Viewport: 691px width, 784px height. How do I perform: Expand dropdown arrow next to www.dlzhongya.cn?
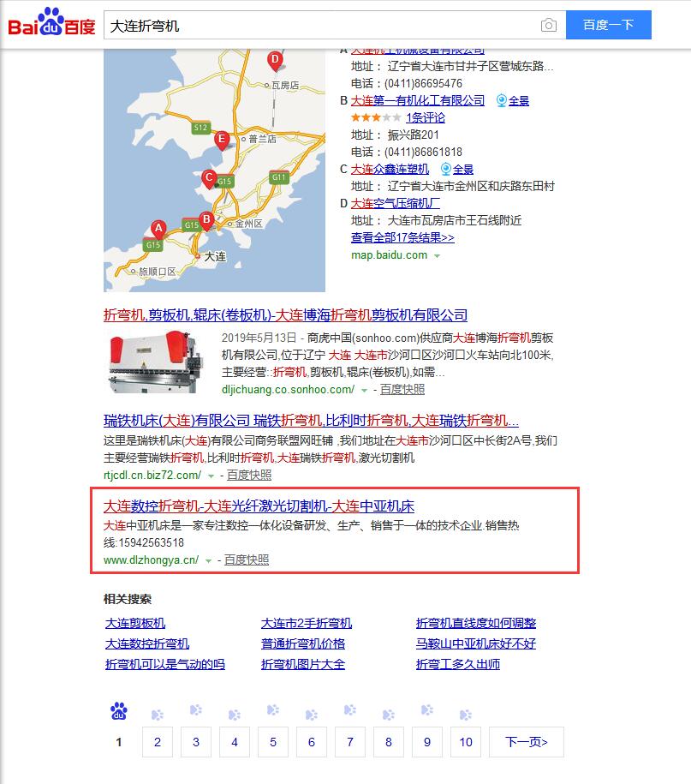(208, 561)
